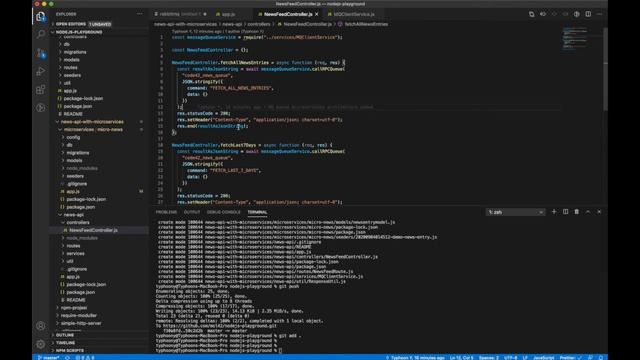Open the Source Control view
Screen dimensions: 640x360
point(41,53)
